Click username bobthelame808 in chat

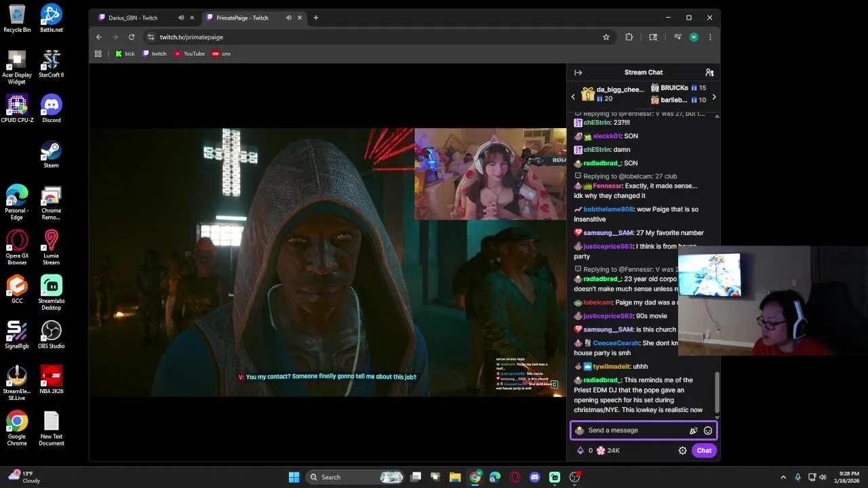(608, 209)
